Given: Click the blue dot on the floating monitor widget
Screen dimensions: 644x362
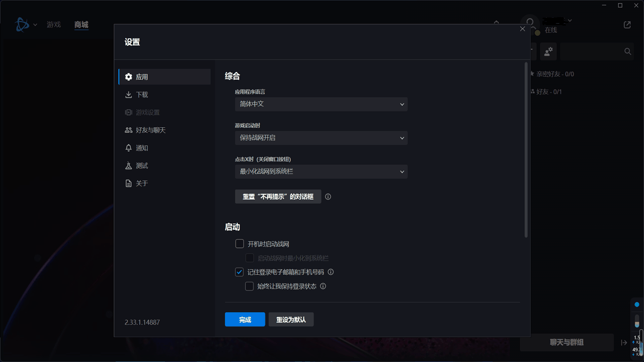Looking at the screenshot, I should [x=636, y=305].
